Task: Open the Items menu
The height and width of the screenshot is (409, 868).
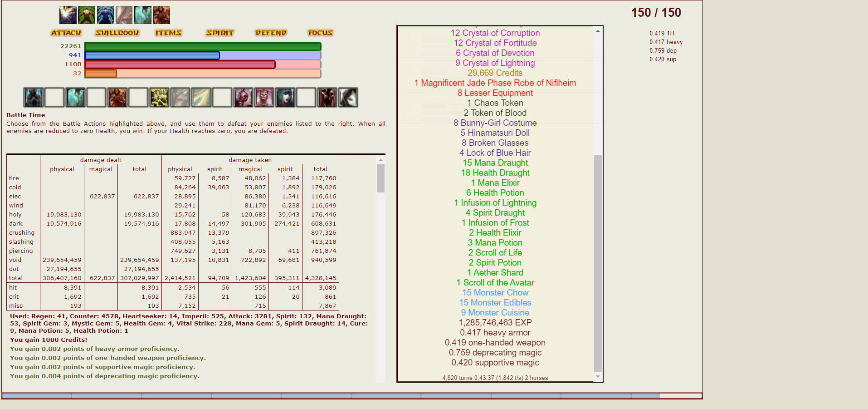Action: (168, 33)
